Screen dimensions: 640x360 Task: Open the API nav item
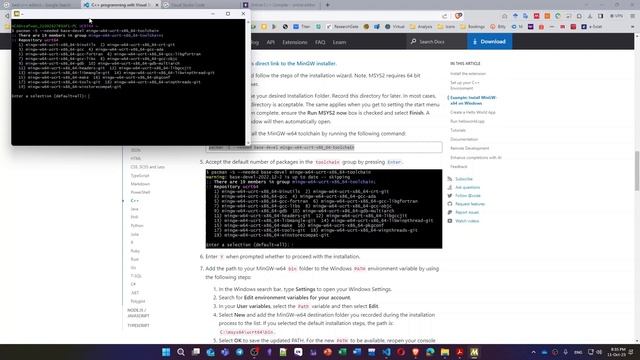click(271, 42)
